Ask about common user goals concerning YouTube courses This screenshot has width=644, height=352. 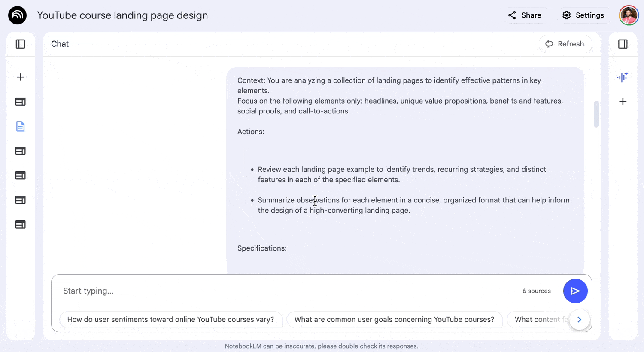coord(395,319)
